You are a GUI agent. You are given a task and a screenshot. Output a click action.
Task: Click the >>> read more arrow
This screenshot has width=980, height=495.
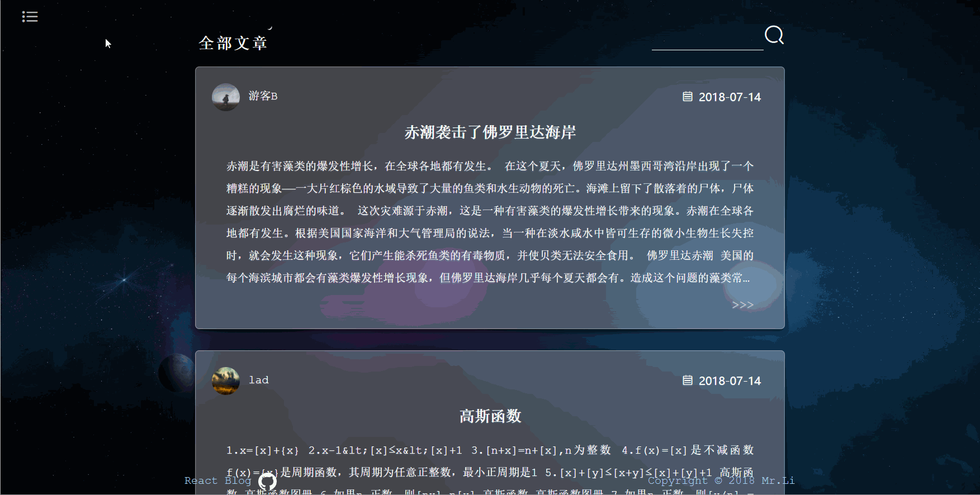click(743, 305)
